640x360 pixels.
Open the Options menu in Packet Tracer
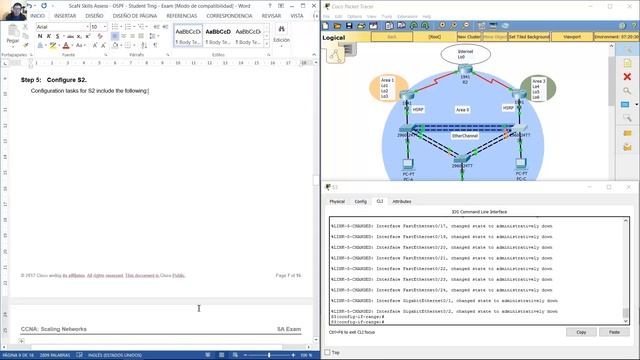point(354,17)
